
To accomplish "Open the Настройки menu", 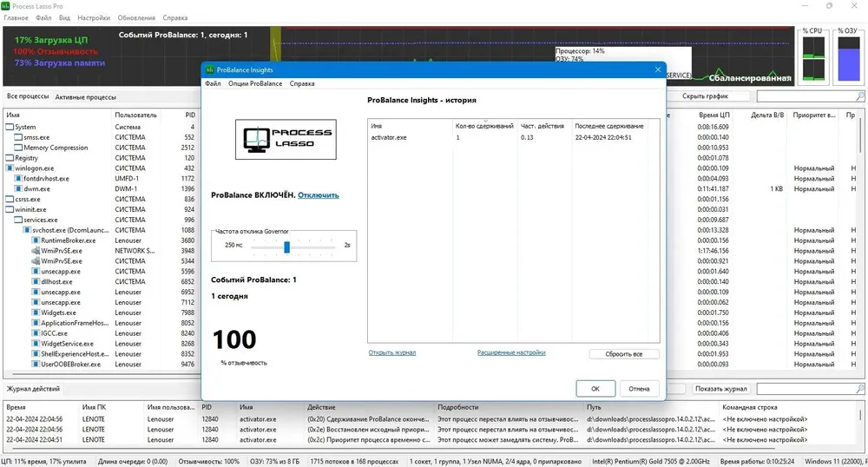I will [94, 17].
